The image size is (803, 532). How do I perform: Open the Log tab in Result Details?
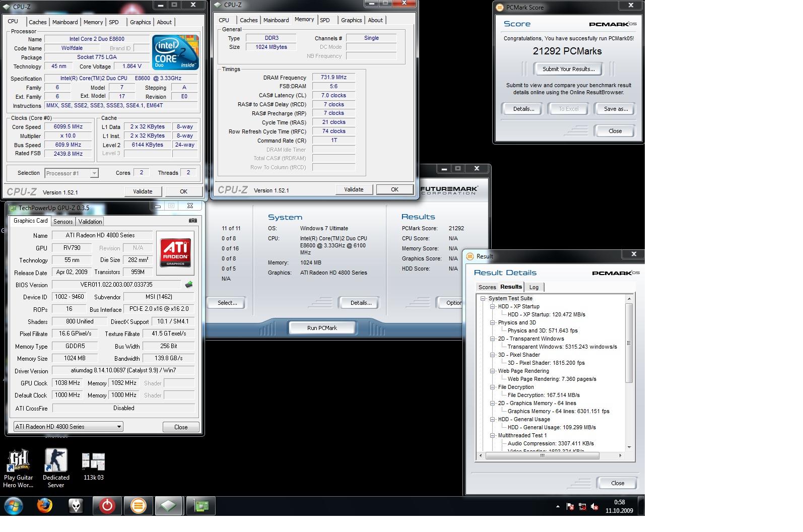(533, 287)
